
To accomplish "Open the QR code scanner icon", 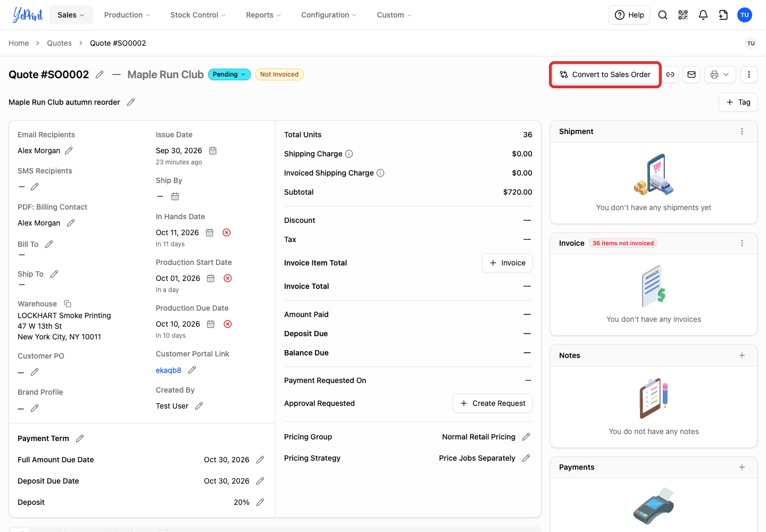I will pos(683,15).
